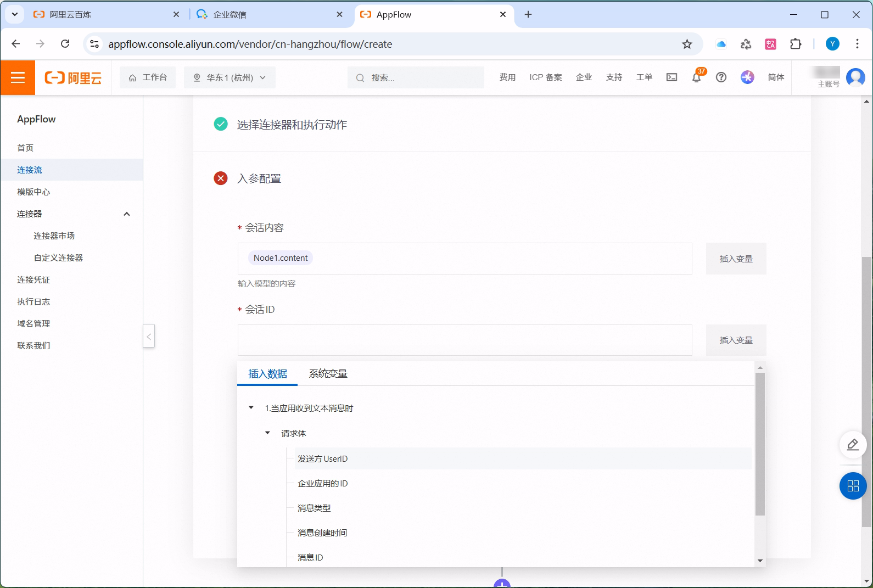Collapse the 连接器 sidebar section

click(127, 214)
